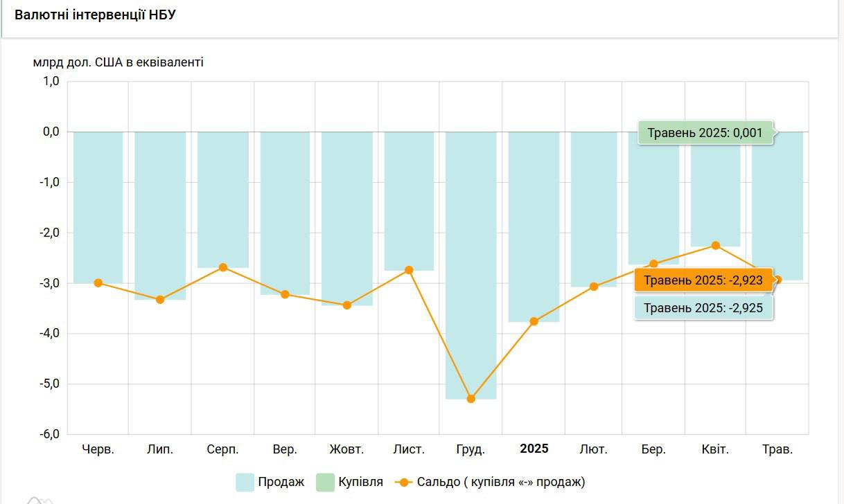Click the light-blue Продаж legend swatch

tap(245, 482)
